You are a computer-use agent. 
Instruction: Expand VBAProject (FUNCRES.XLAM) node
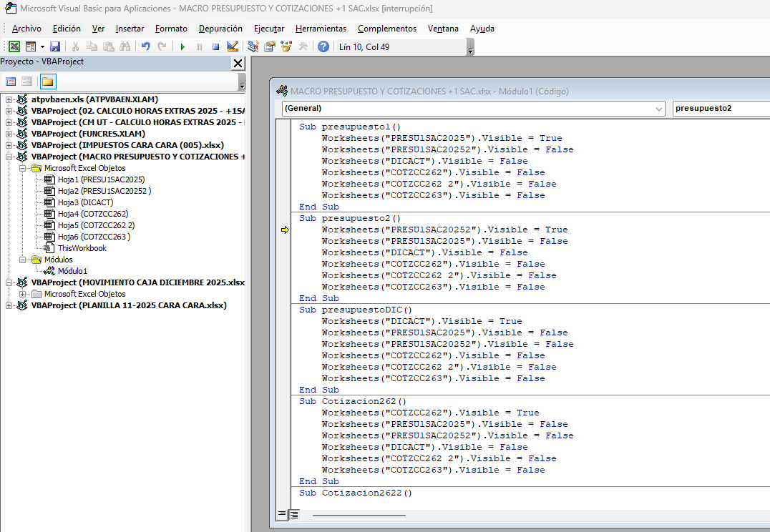coord(9,134)
